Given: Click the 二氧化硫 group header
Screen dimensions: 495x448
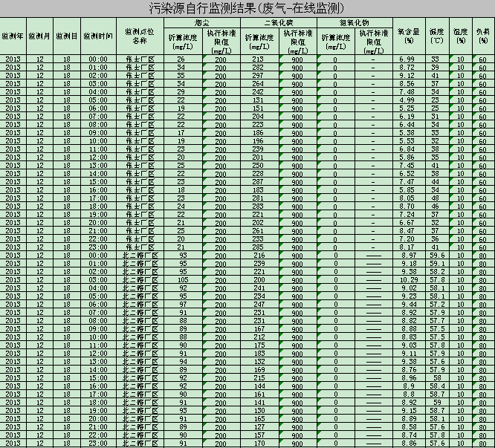Looking at the screenshot, I should point(279,23).
